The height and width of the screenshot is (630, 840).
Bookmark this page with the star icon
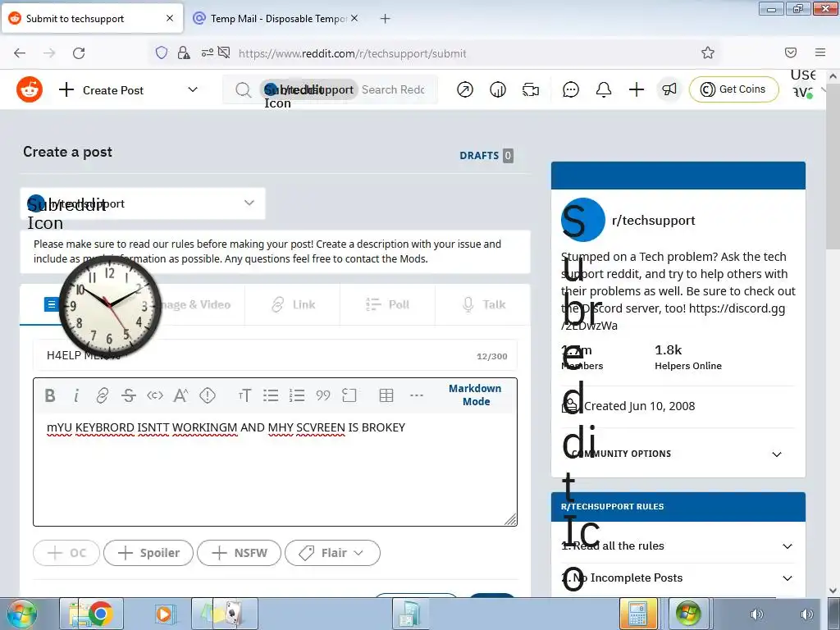[x=708, y=52]
